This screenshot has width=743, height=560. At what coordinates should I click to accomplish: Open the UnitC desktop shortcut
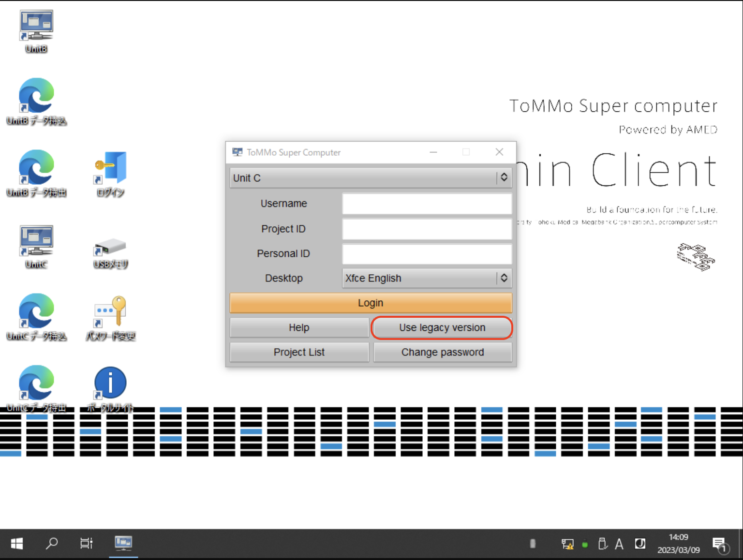36,240
